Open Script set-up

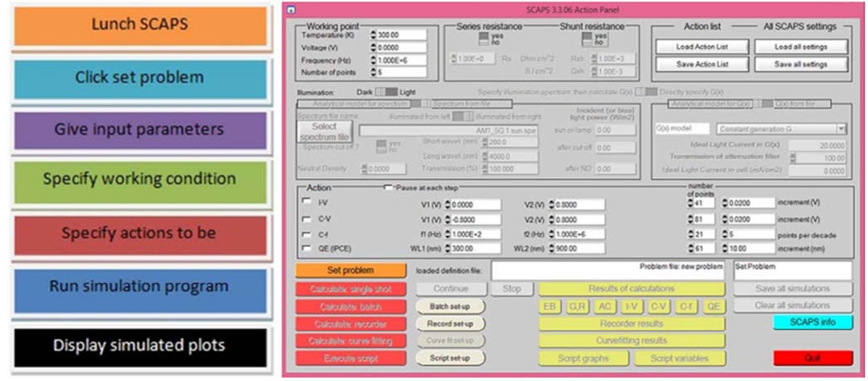click(450, 358)
